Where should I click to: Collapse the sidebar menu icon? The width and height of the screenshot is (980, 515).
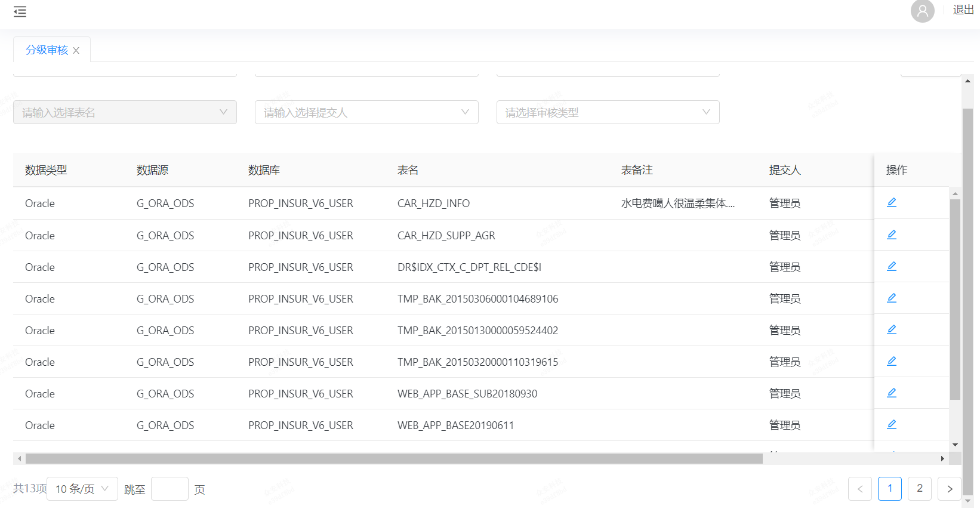click(20, 11)
